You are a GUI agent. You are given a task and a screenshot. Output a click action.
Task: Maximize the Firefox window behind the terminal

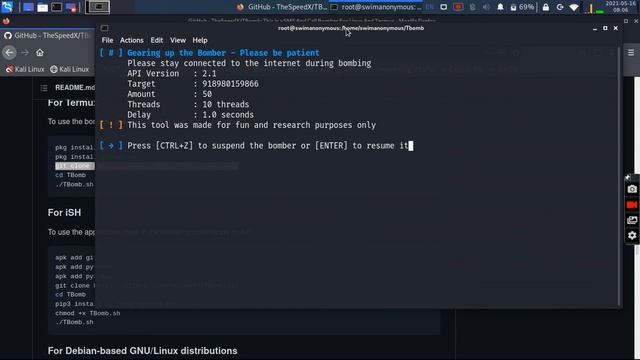[x=626, y=20]
